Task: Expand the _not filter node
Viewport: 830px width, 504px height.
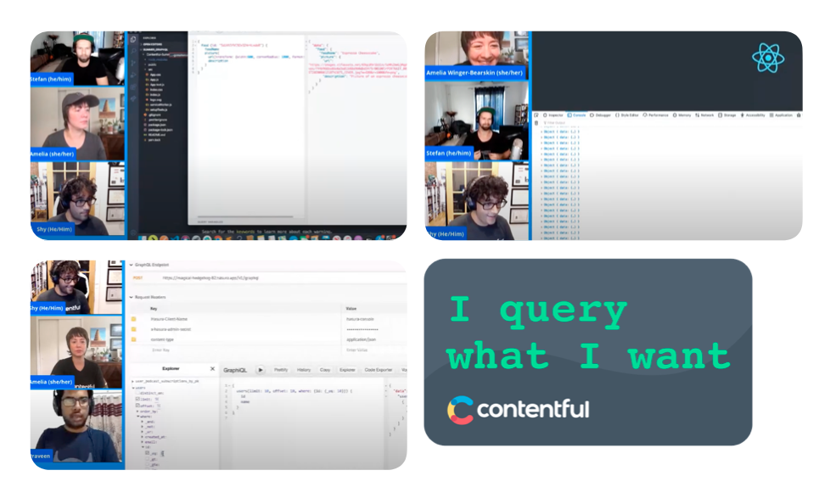Action: (x=143, y=427)
